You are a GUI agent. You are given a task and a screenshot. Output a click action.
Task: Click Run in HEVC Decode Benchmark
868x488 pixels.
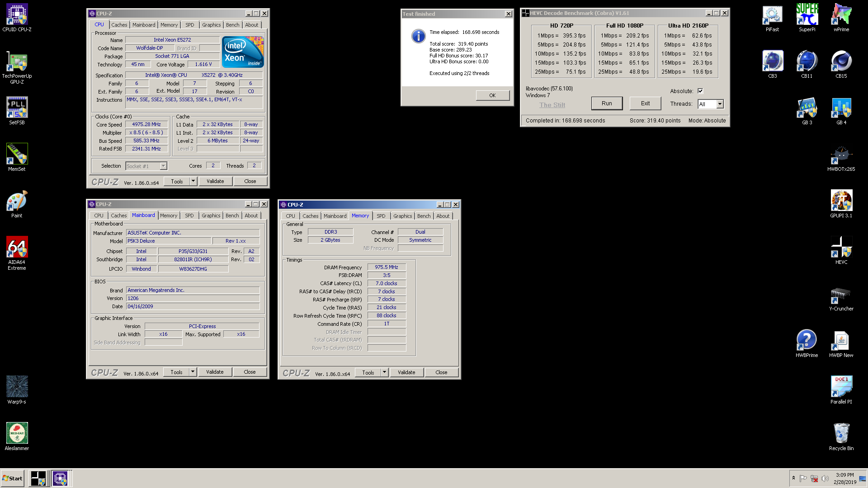607,103
